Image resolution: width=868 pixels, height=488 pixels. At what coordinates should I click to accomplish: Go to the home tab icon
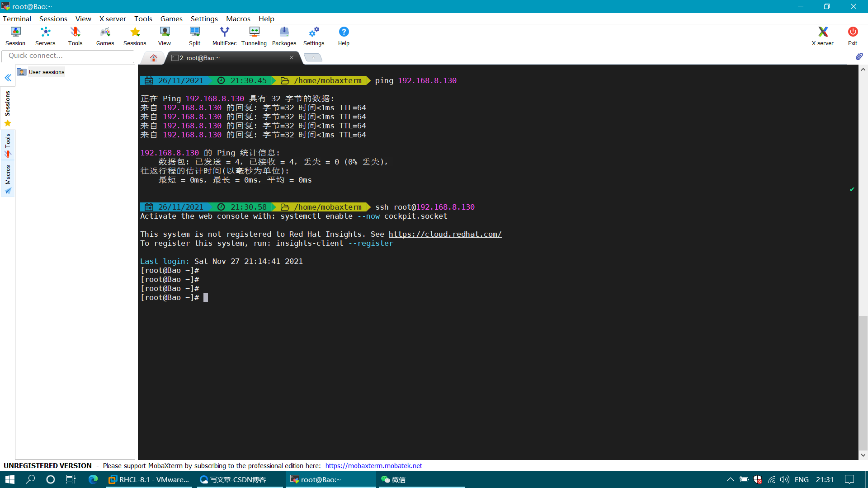(154, 58)
